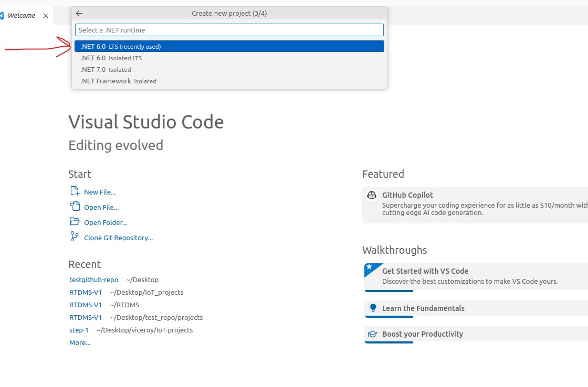
Task: Click the New File icon
Action: (x=75, y=191)
